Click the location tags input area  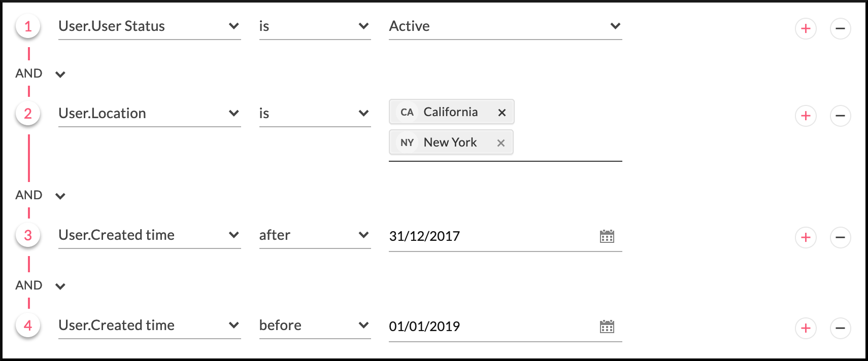pyautogui.click(x=567, y=143)
